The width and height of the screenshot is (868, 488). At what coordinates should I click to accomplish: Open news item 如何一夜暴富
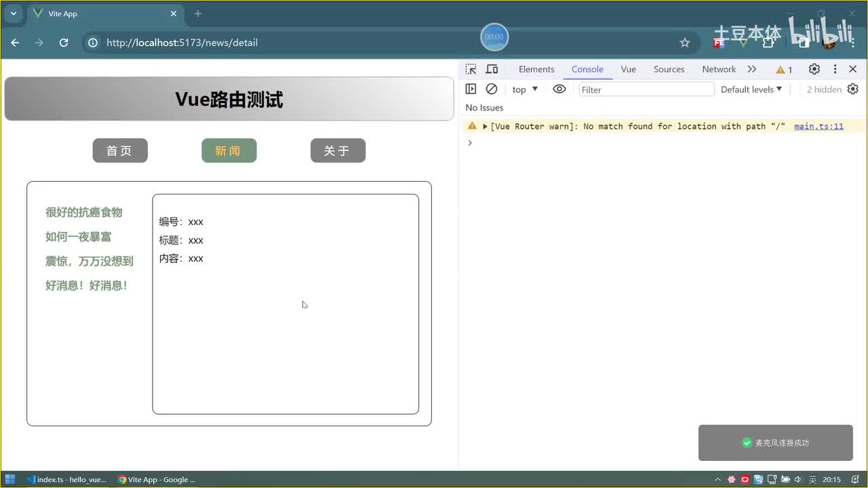tap(78, 237)
